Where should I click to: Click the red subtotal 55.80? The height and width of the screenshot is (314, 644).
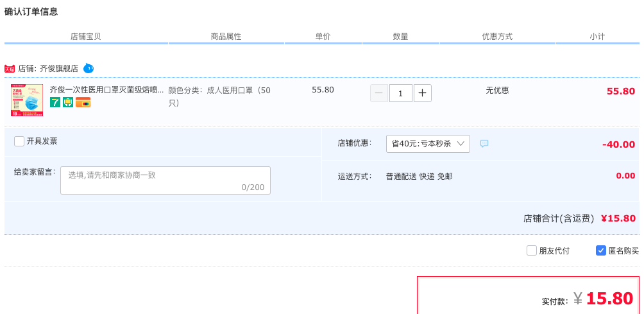point(621,91)
